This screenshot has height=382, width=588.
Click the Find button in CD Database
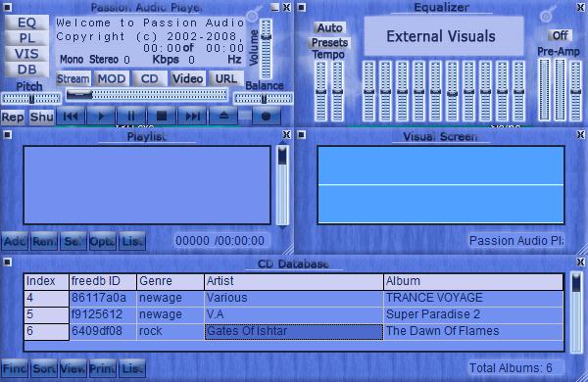15,368
